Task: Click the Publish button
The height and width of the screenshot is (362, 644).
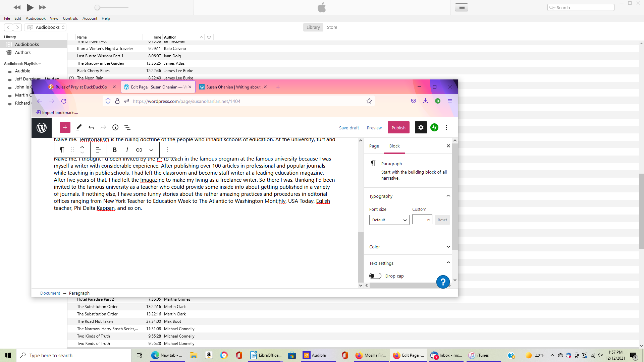Action: click(x=398, y=128)
